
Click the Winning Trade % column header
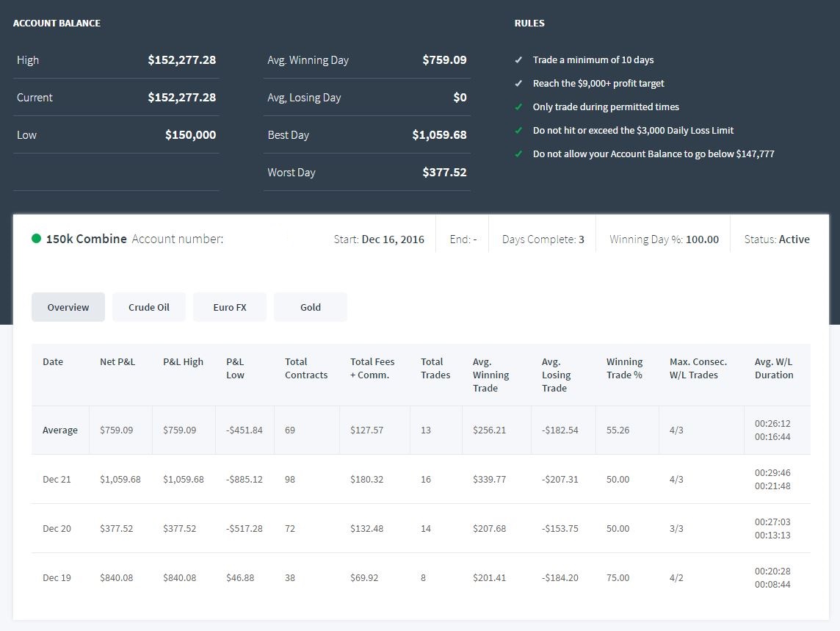pyautogui.click(x=625, y=368)
